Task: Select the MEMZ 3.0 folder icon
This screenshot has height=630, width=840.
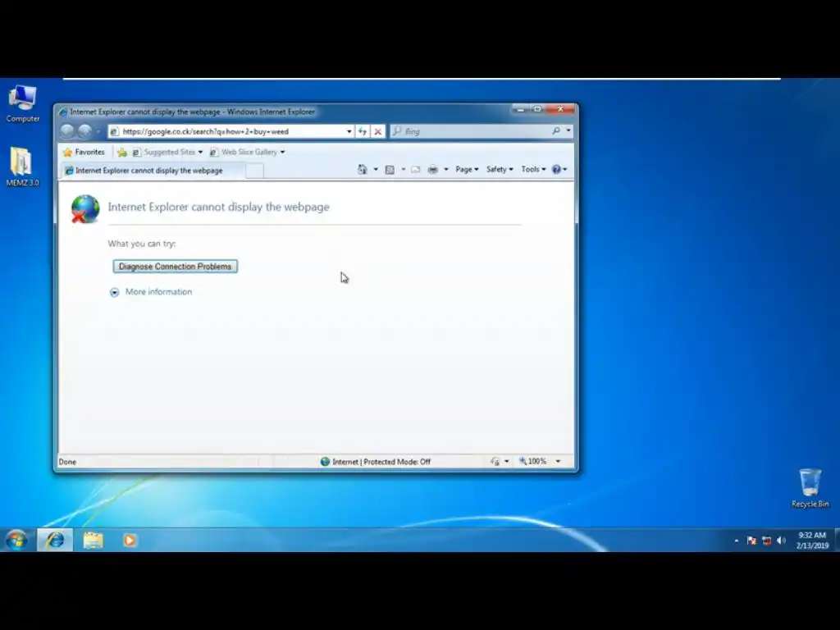Action: [22, 167]
